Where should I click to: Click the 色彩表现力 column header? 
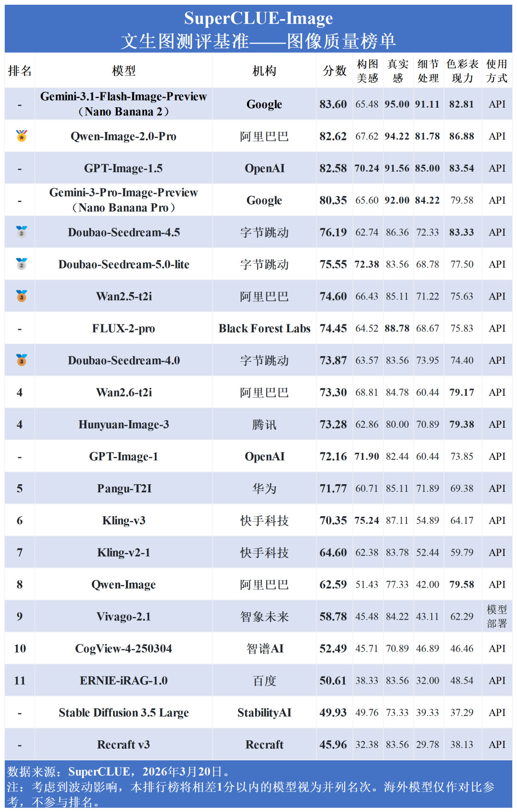pos(462,71)
